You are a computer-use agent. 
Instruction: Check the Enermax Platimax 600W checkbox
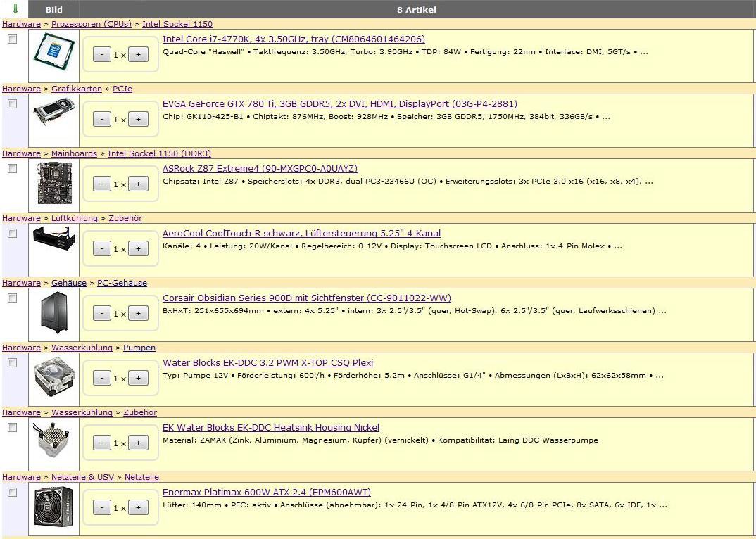tap(13, 493)
